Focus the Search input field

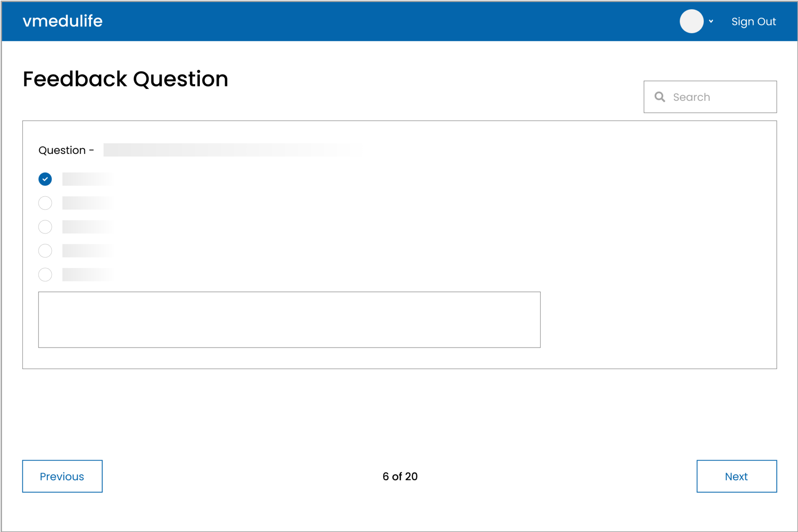tap(710, 97)
